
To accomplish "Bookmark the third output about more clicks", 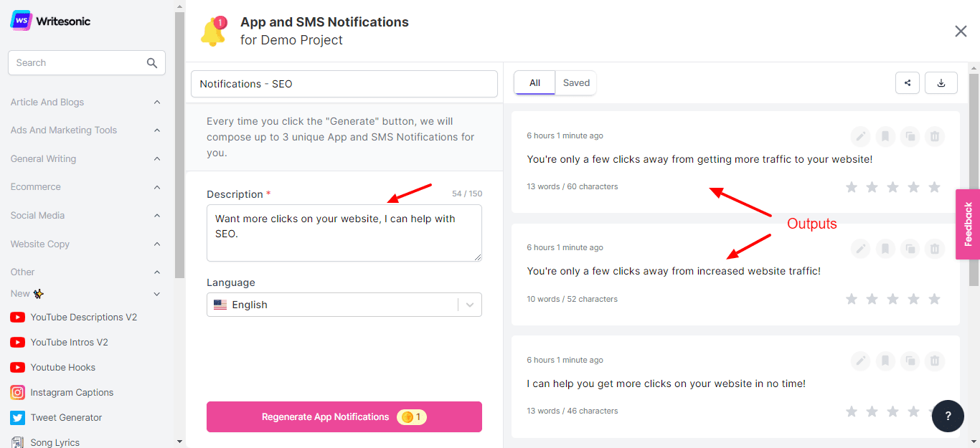I will 885,361.
